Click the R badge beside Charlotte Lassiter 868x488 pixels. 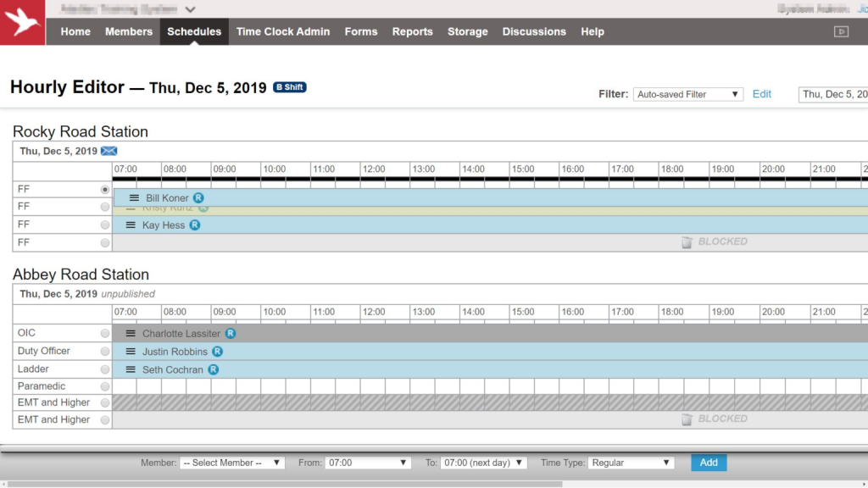pos(230,333)
